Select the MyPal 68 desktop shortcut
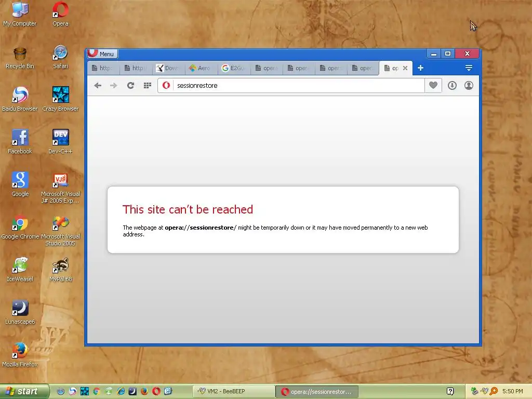Image resolution: width=532 pixels, height=399 pixels. 60,270
